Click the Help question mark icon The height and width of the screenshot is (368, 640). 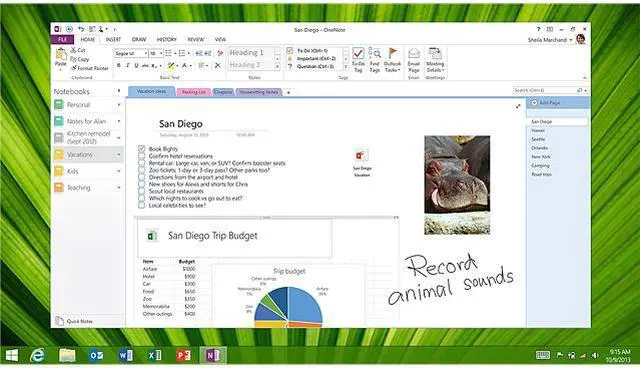coord(539,29)
